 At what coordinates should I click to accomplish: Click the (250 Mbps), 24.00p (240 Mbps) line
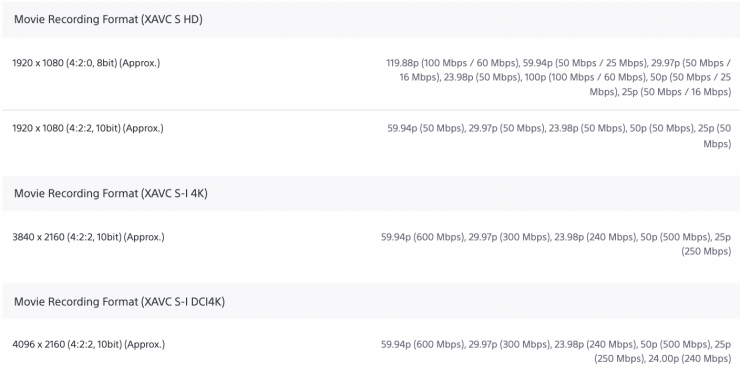pyautogui.click(x=663, y=359)
